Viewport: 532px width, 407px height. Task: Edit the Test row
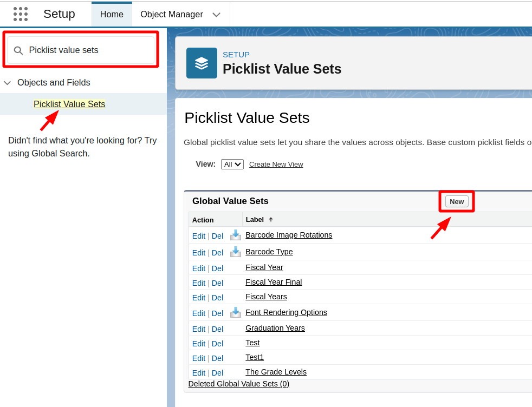(198, 344)
